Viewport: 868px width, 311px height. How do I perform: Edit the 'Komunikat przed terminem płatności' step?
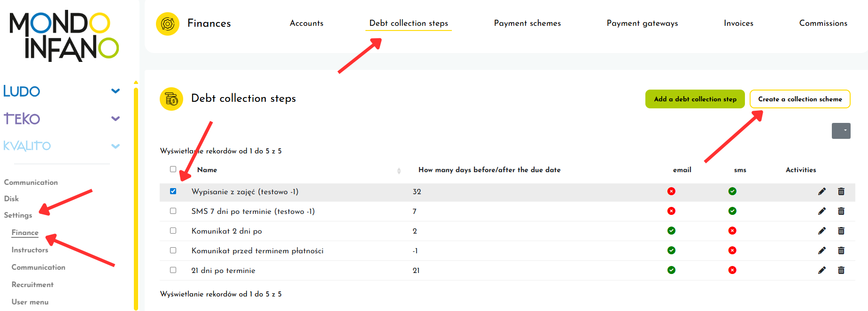pyautogui.click(x=821, y=250)
